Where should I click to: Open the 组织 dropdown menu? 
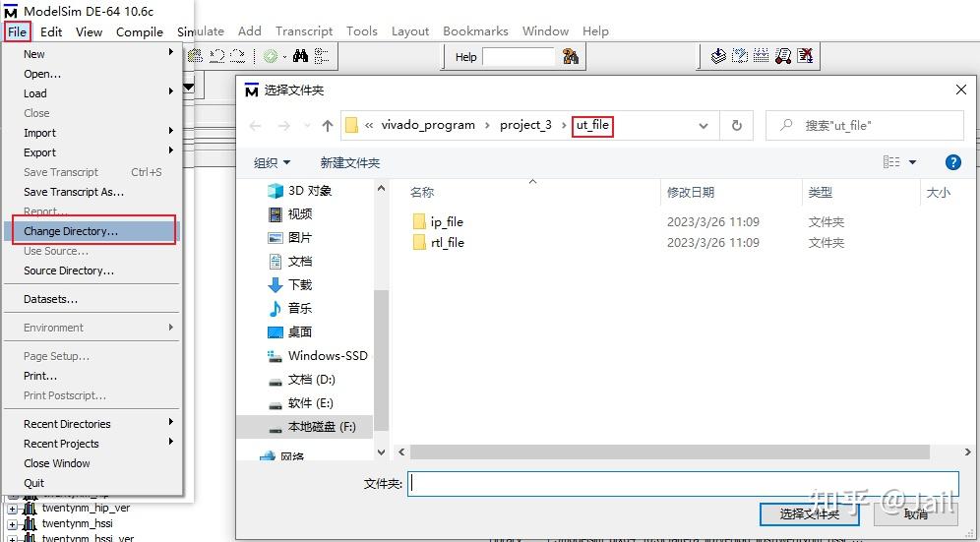coord(272,163)
